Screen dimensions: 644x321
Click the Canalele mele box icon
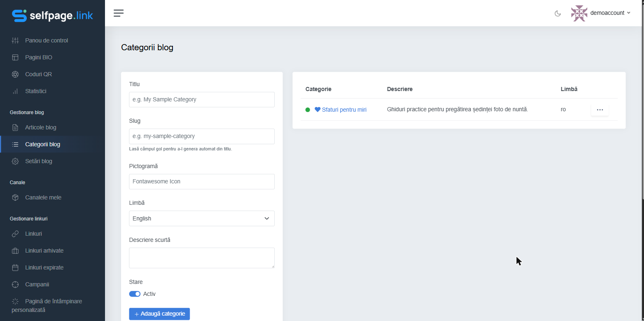point(15,197)
